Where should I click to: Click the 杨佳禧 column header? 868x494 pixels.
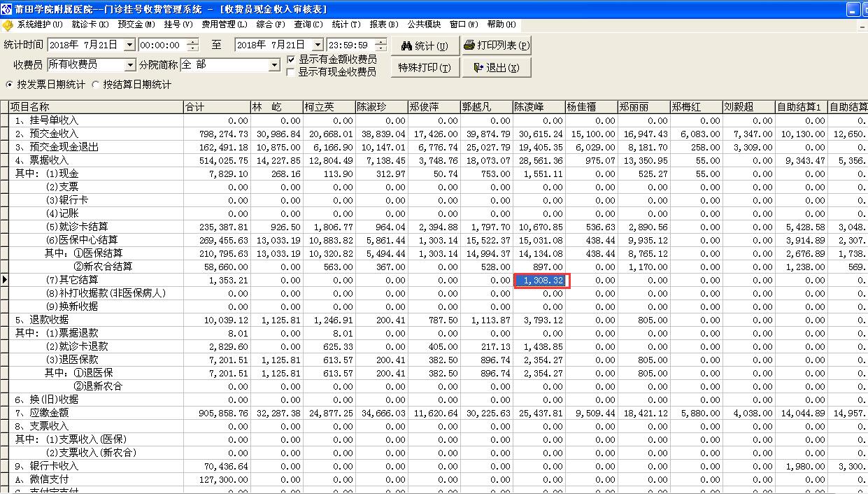pyautogui.click(x=591, y=107)
